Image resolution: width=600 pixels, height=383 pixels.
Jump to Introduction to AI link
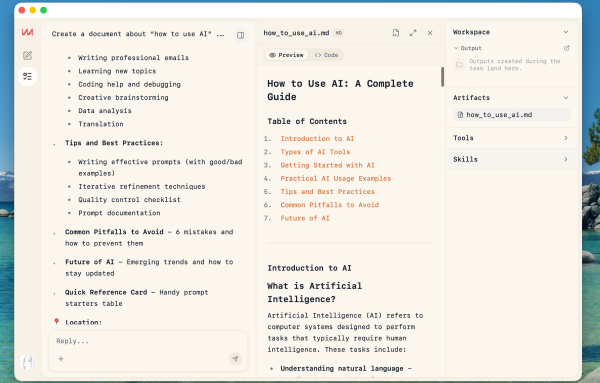click(x=317, y=139)
